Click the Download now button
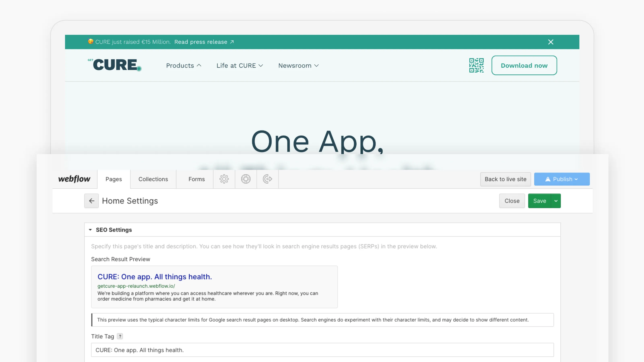The width and height of the screenshot is (644, 362). (x=524, y=65)
